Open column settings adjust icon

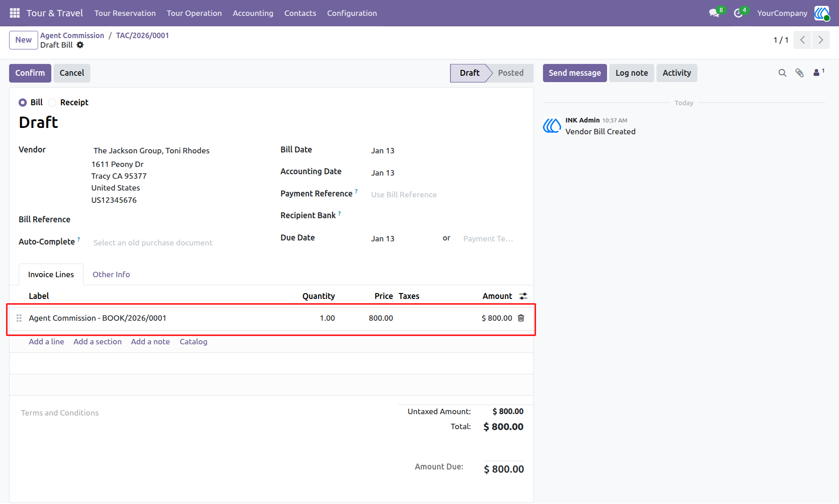point(523,296)
